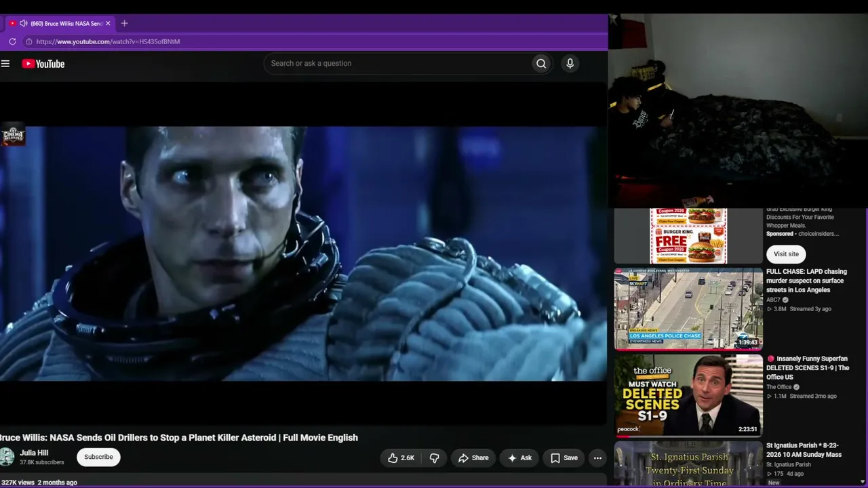The image size is (868, 488).
Task: Select the browser address bar URL
Action: [x=108, y=41]
